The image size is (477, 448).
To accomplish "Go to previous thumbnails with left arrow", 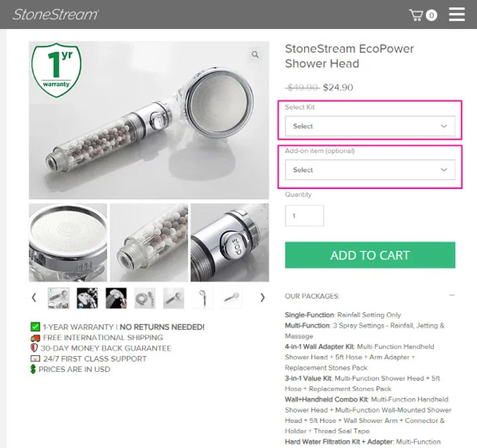I will tap(34, 298).
